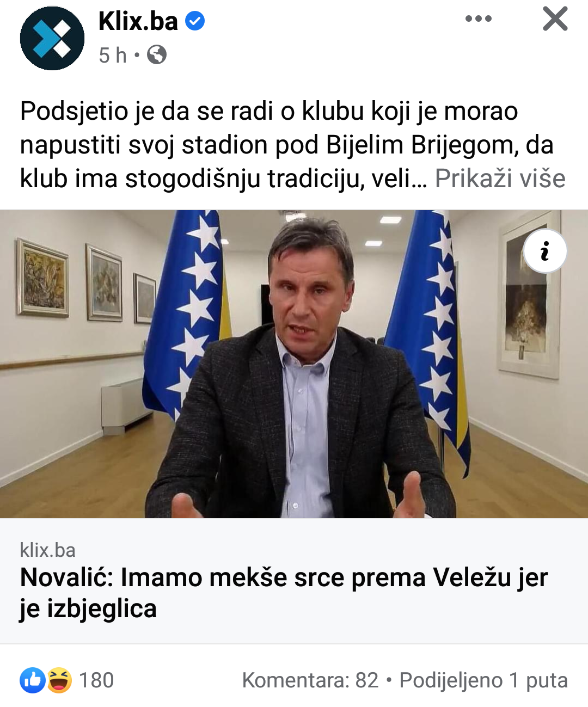Open Komentara: 82 comments list
The width and height of the screenshot is (588, 707).
pos(310,680)
